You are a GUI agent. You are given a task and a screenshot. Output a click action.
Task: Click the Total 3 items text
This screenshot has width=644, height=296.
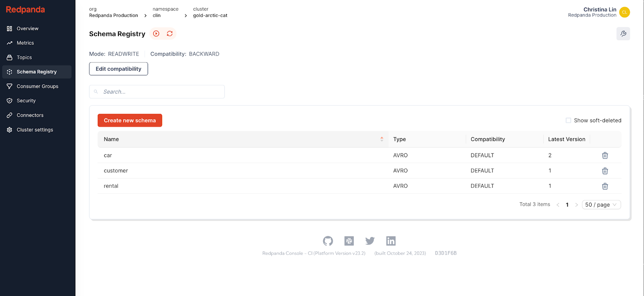(535, 204)
